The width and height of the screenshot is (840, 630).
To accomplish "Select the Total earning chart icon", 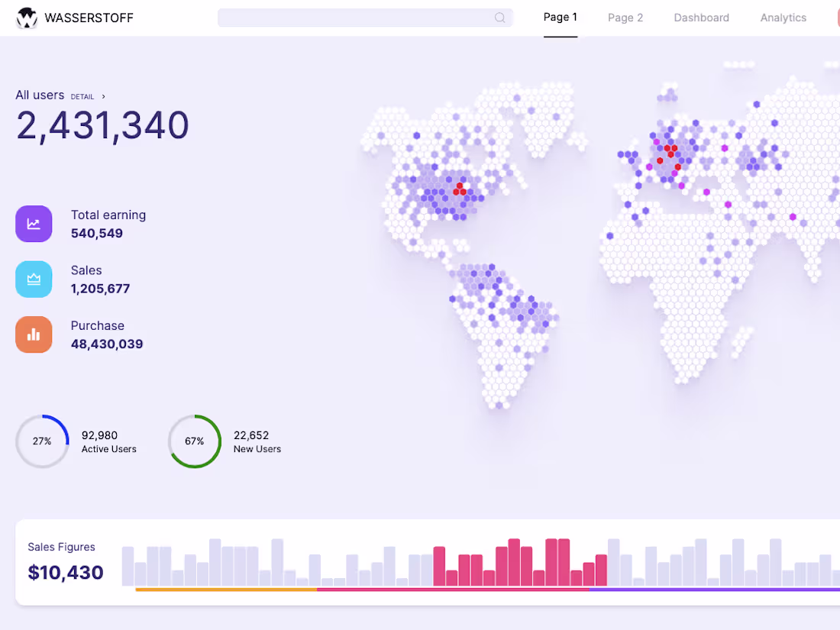I will point(34,223).
